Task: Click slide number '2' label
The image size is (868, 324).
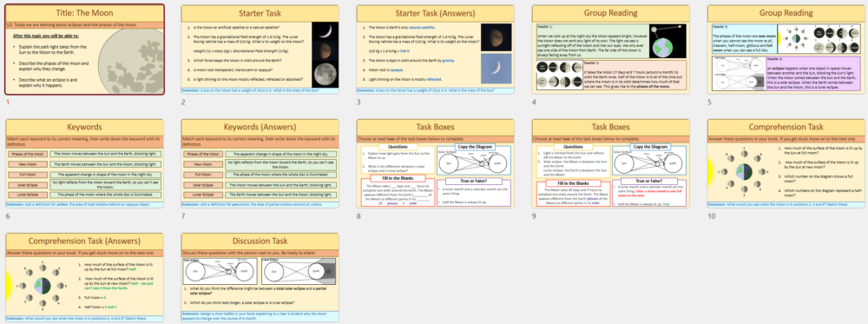Action: tap(183, 102)
